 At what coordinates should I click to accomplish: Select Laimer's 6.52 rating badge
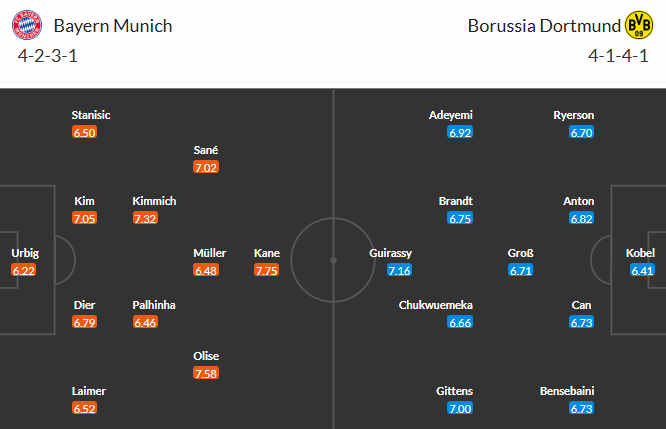(84, 408)
